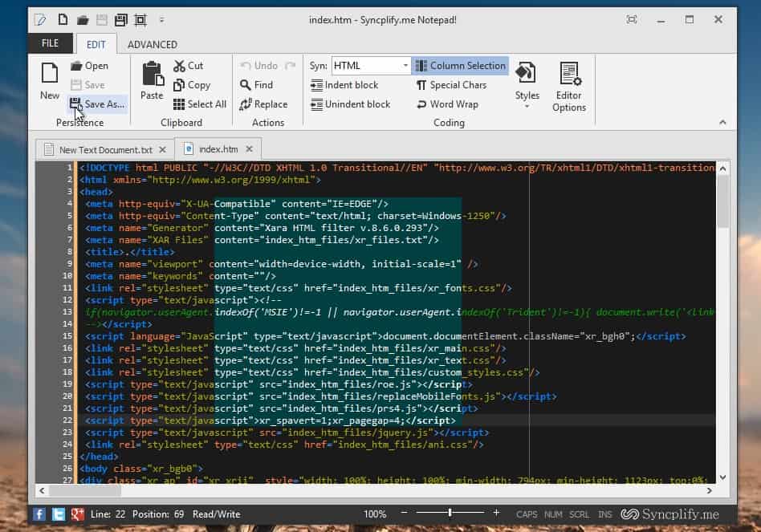This screenshot has height=532, width=761.
Task: Create a new file with large New button
Action: tap(50, 81)
